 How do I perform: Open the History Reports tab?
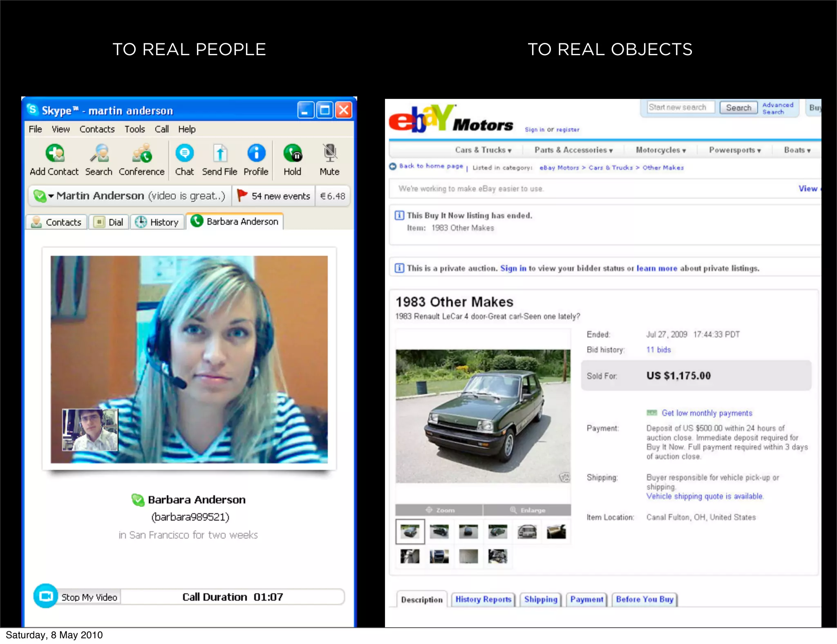pos(483,599)
